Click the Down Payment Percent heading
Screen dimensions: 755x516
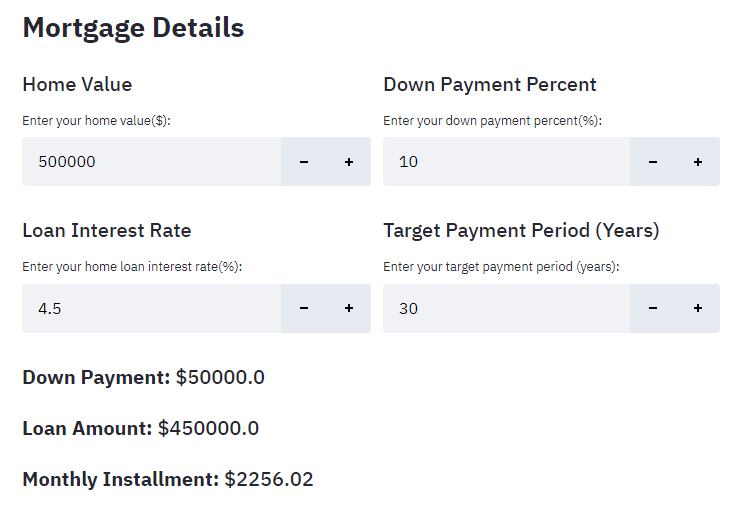(489, 85)
